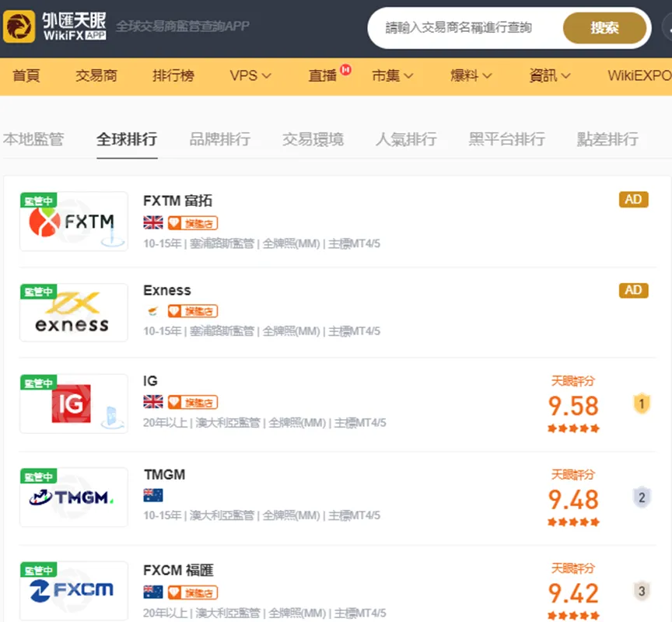Click the 天眼評分 label above 9.58
Image resolution: width=672 pixels, height=622 pixels.
point(573,381)
